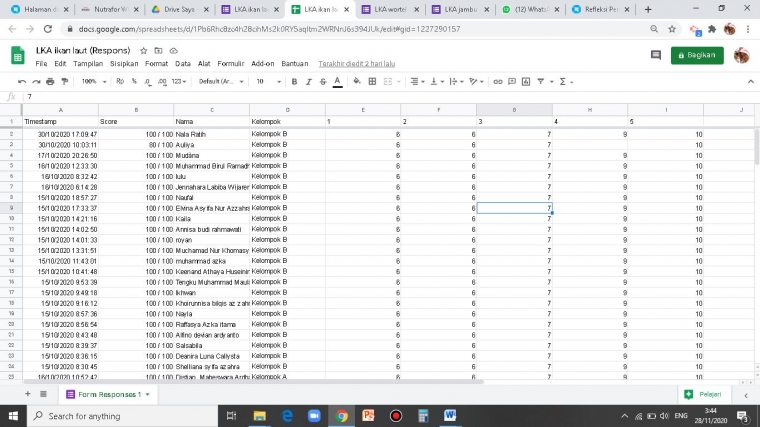
Task: Print the spreadsheet via printer icon
Action: [x=50, y=81]
